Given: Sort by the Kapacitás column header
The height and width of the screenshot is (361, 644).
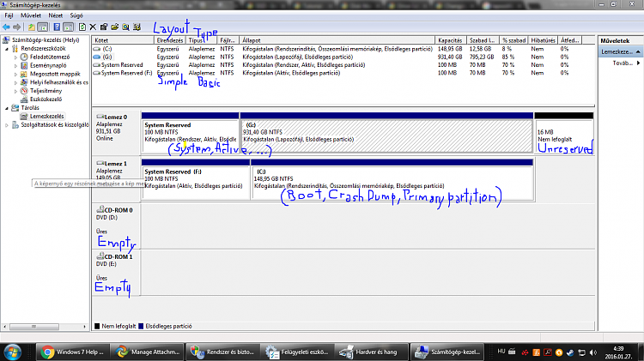Looking at the screenshot, I should 451,40.
